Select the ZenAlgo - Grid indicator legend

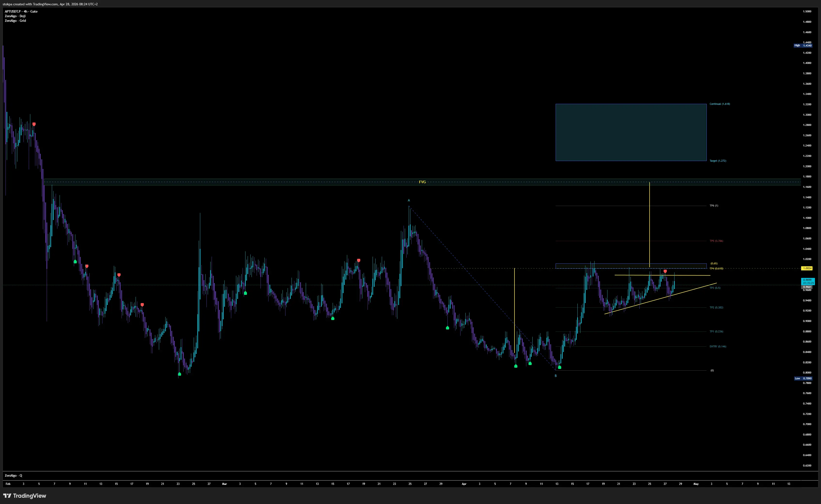coord(15,21)
